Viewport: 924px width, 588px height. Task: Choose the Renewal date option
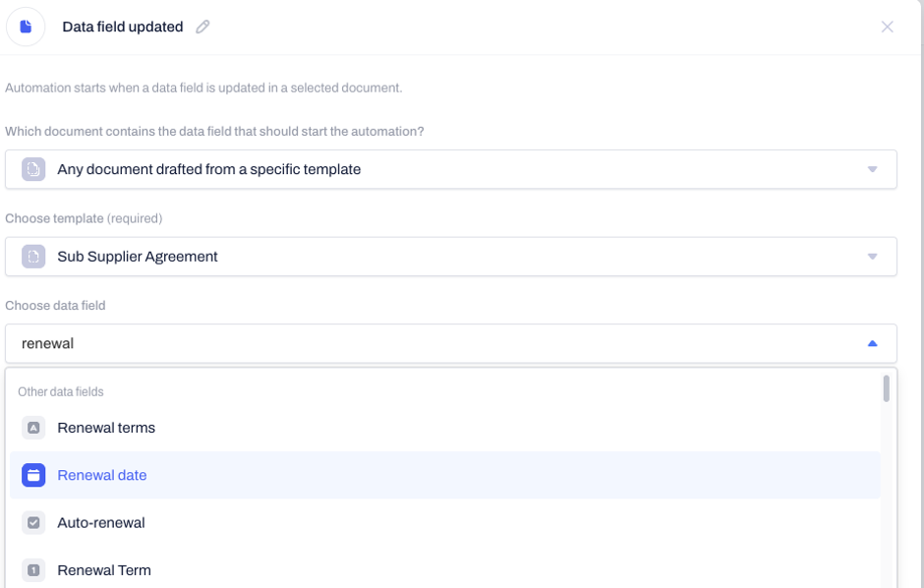(445, 476)
